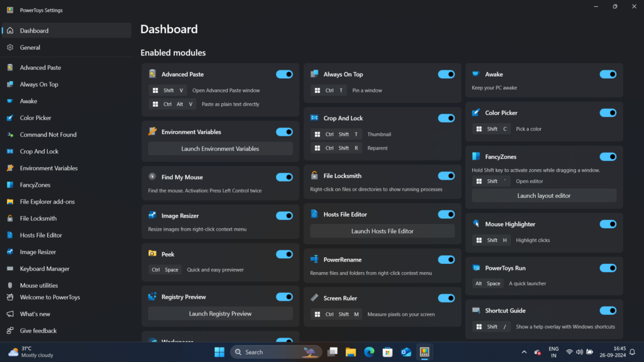Switch off the Image Resizer toggle
The height and width of the screenshot is (362, 644).
284,216
